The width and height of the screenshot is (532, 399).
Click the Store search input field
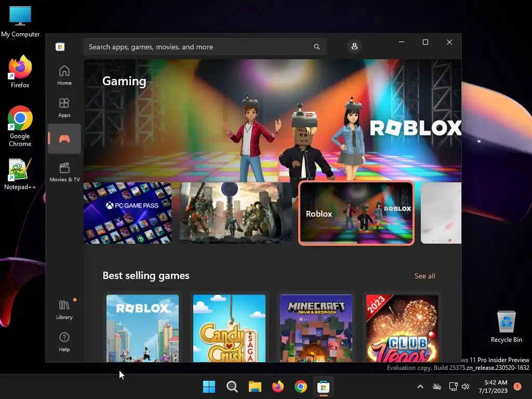coord(204,47)
